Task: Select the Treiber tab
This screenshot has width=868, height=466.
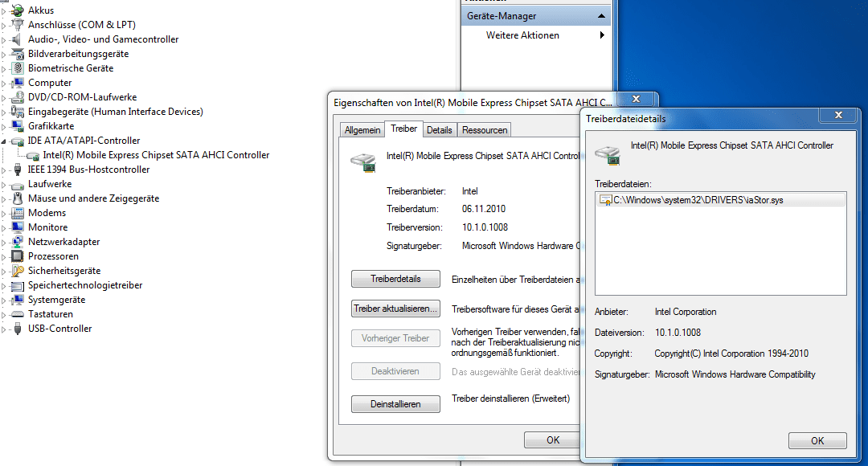Action: click(x=403, y=129)
